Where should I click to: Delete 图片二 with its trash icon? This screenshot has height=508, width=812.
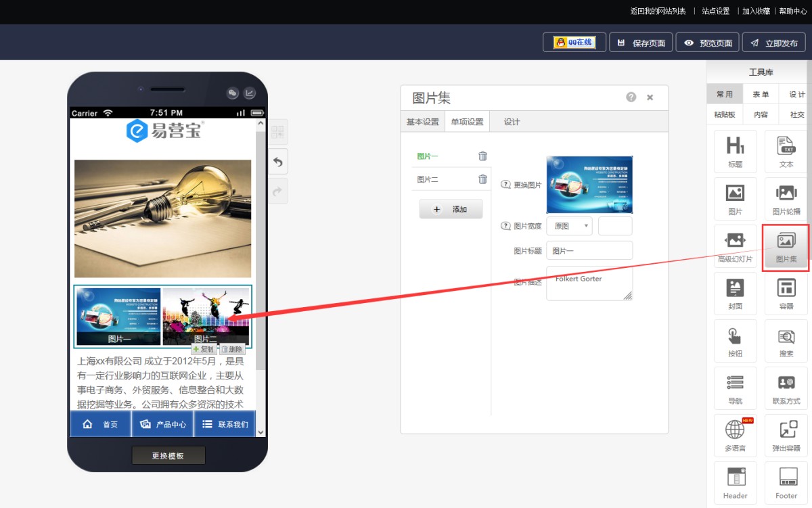pyautogui.click(x=482, y=179)
